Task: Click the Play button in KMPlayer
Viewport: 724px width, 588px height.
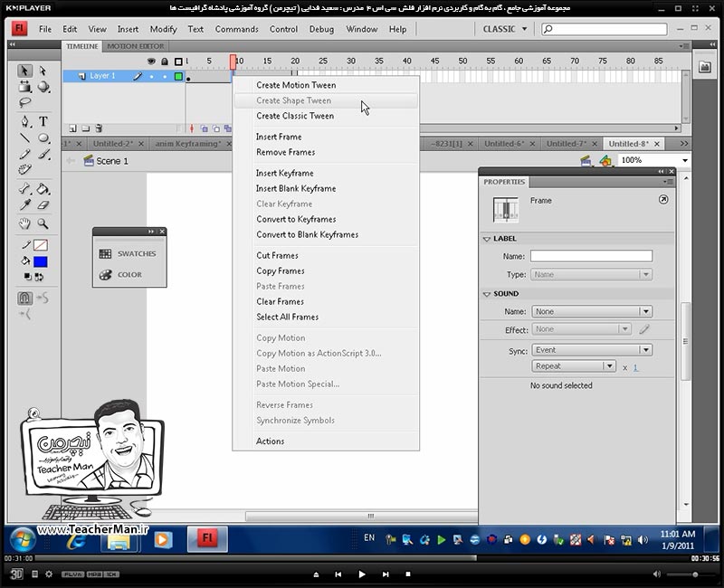Action: pyautogui.click(x=361, y=574)
